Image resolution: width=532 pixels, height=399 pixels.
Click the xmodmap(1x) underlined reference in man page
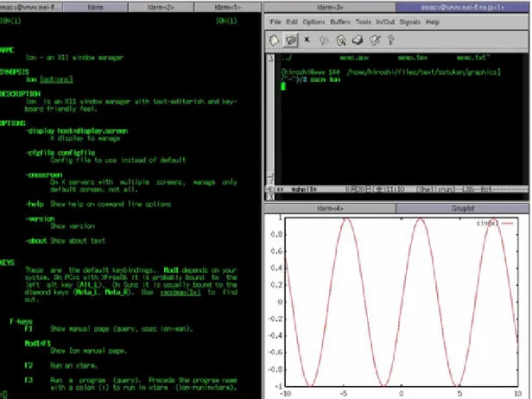(x=180, y=292)
